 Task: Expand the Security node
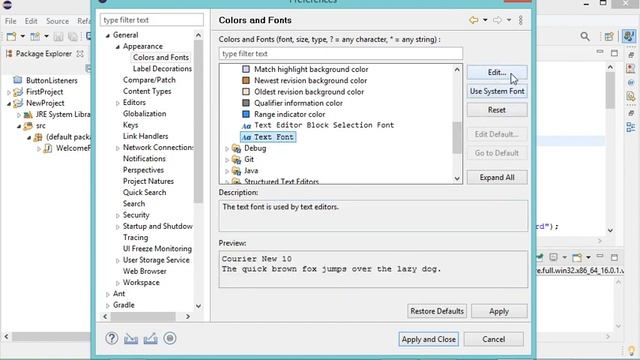[x=118, y=216]
